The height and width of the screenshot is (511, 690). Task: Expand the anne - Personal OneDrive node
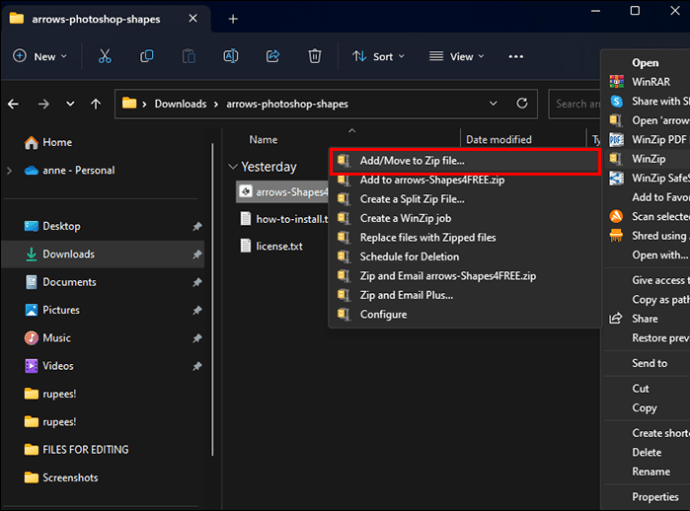10,170
